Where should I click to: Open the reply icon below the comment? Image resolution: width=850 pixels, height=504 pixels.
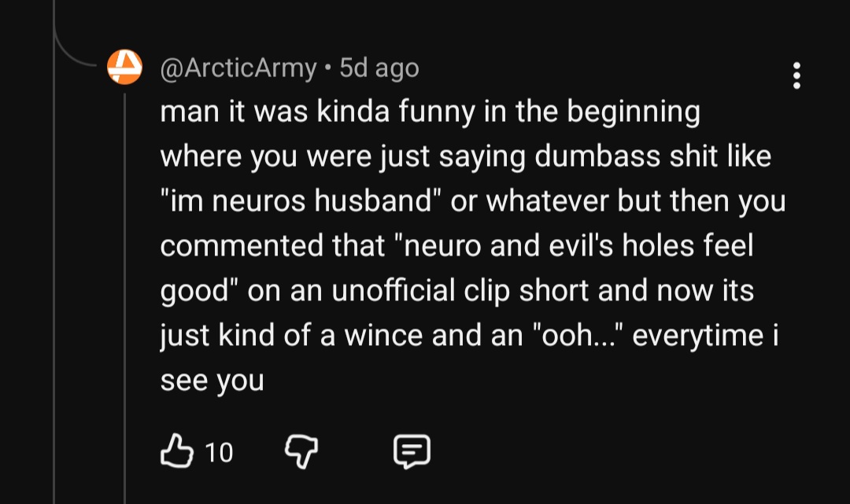coord(412,451)
